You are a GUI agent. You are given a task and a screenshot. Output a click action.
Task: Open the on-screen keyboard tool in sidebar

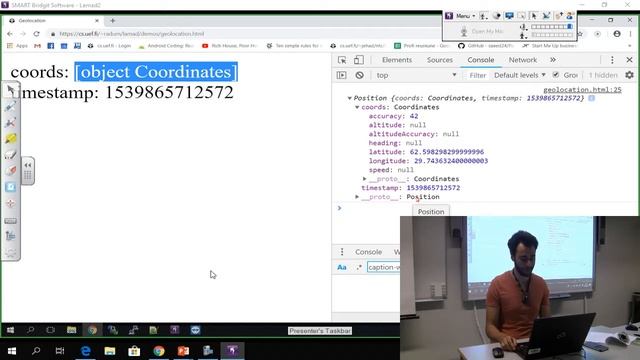pos(11,221)
